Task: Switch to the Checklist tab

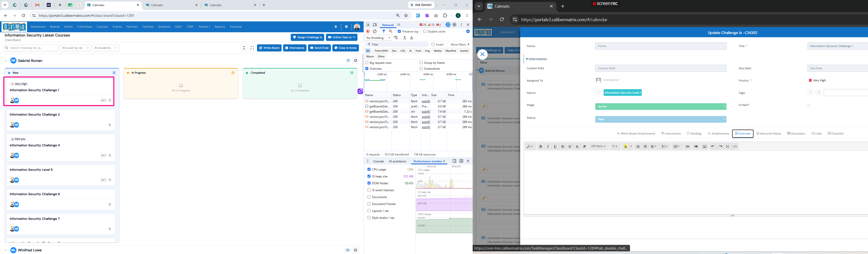Action: click(835, 134)
